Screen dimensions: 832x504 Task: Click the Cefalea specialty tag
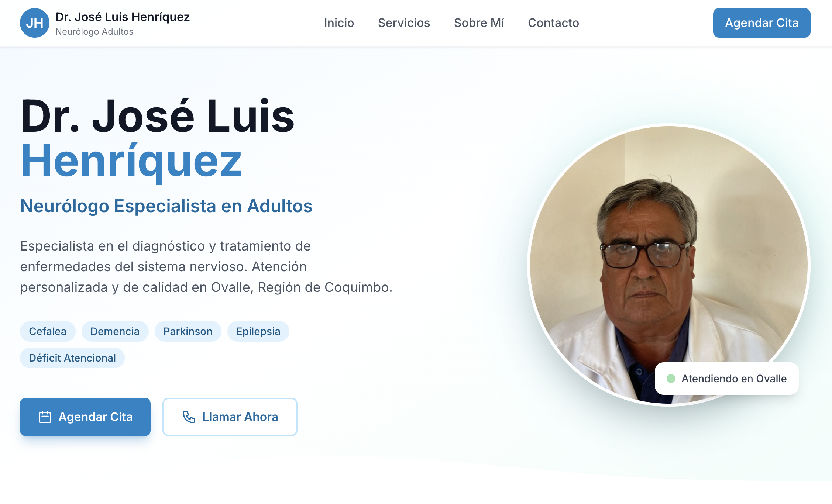tap(48, 331)
